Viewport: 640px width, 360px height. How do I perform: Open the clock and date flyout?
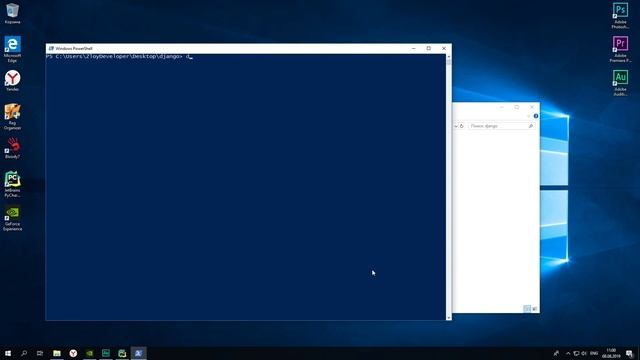tap(611, 353)
